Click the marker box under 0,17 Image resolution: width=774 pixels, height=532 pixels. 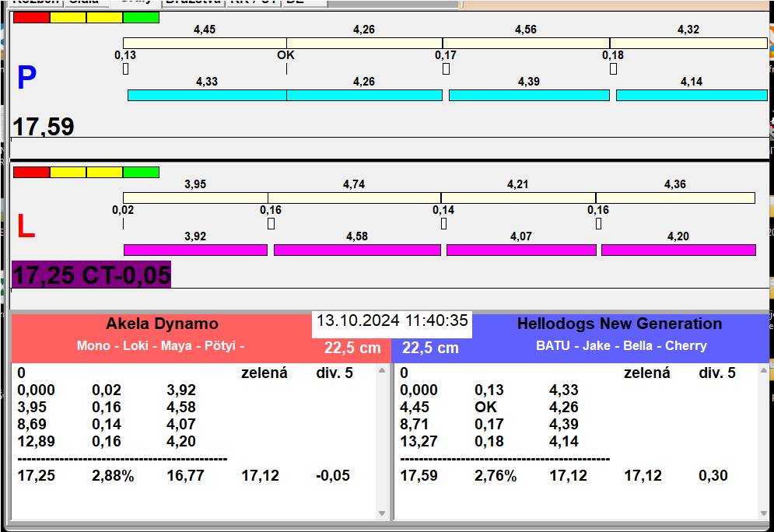coord(446,69)
